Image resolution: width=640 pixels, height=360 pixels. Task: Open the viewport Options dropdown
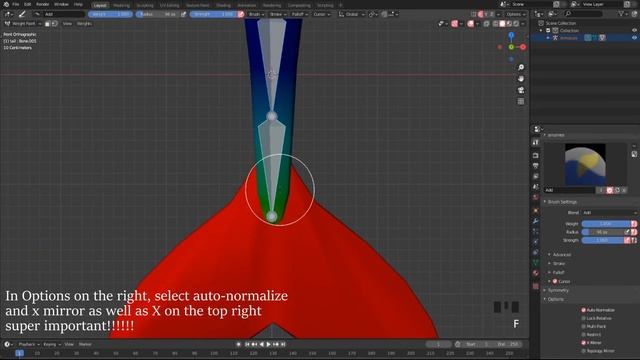tap(516, 14)
